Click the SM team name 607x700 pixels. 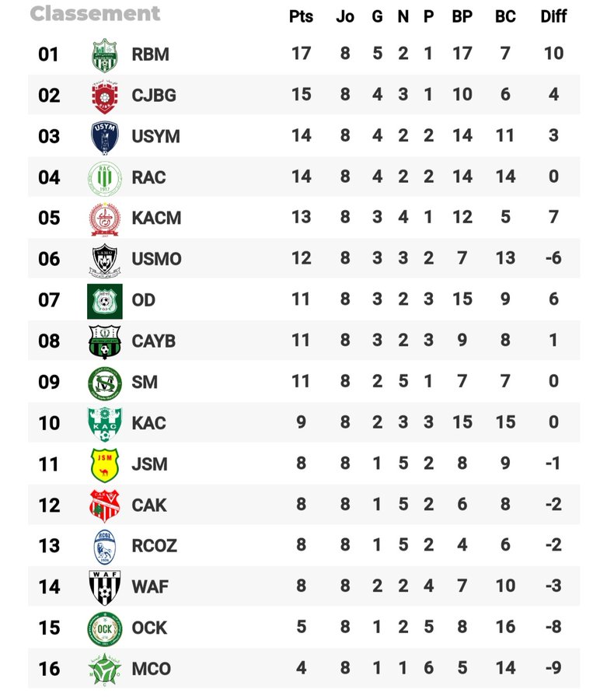tap(145, 382)
